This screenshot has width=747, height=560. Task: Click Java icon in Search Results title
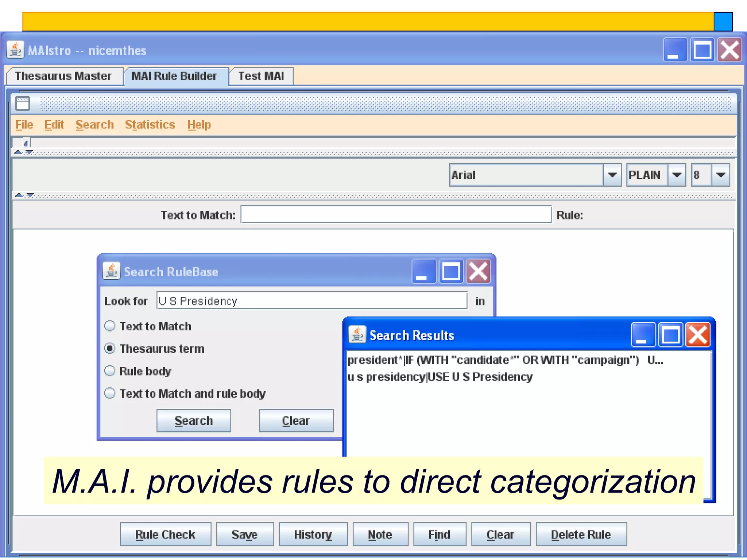(357, 334)
